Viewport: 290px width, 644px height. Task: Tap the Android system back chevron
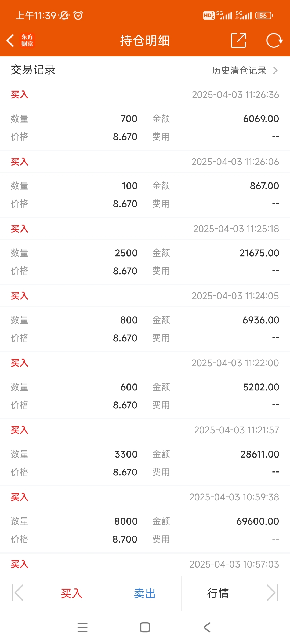[x=207, y=627]
